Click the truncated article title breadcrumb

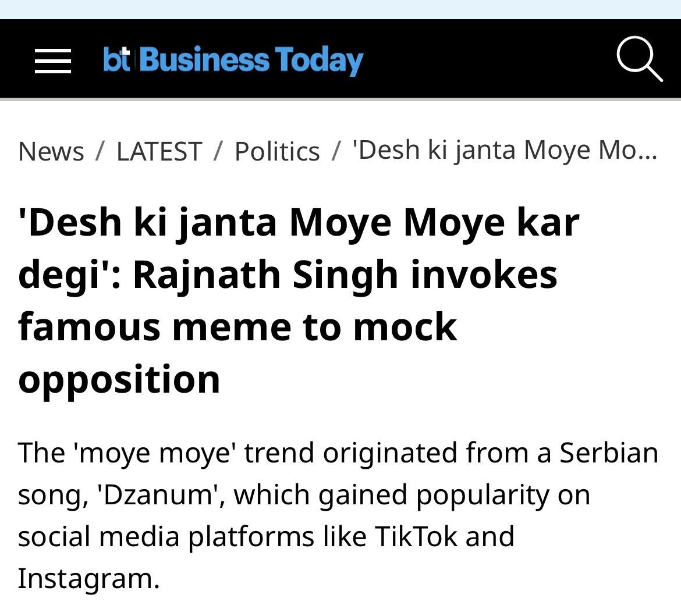(x=505, y=150)
